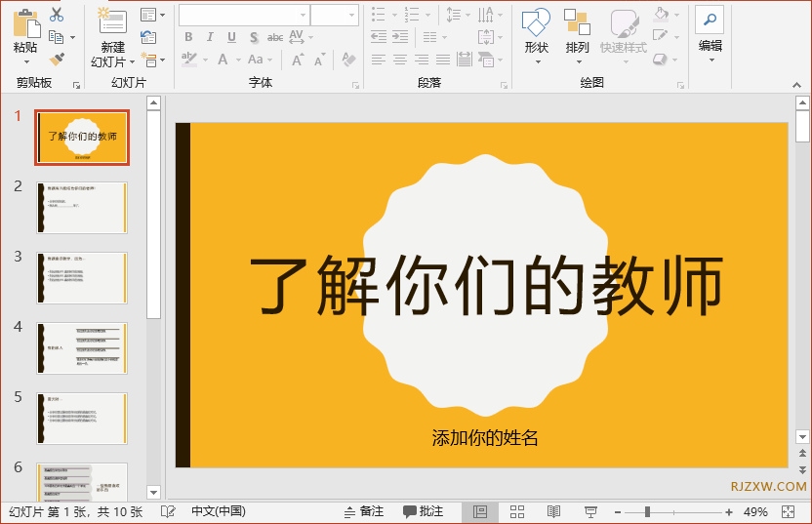Screen dimensions: 812x524
Task: Open the Quick Styles gallery
Action: 624,35
